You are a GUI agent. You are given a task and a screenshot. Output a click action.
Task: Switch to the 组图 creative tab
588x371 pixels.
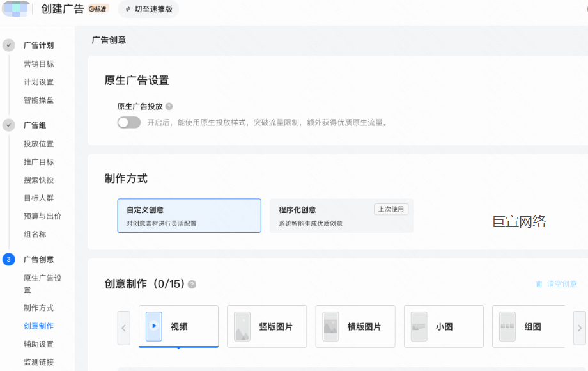529,326
